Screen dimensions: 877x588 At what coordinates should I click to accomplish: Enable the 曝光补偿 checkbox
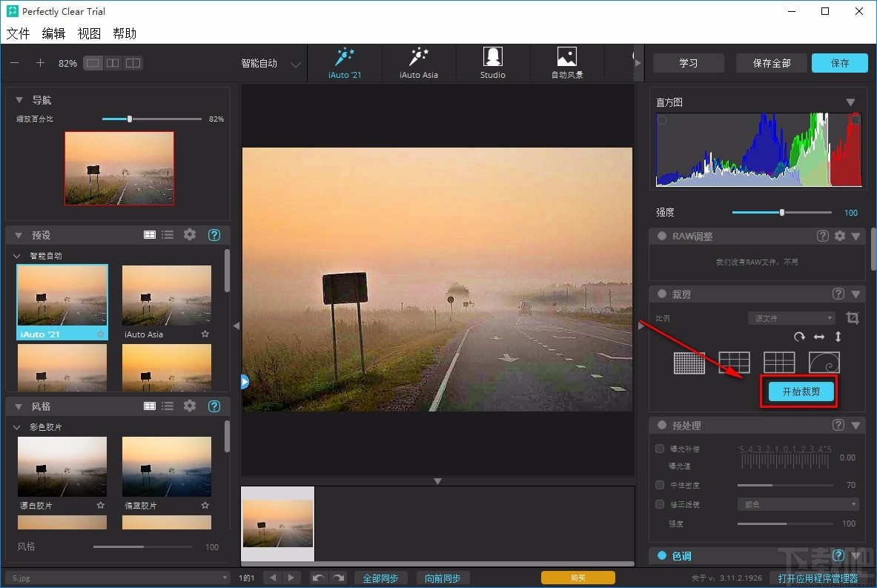pyautogui.click(x=660, y=449)
